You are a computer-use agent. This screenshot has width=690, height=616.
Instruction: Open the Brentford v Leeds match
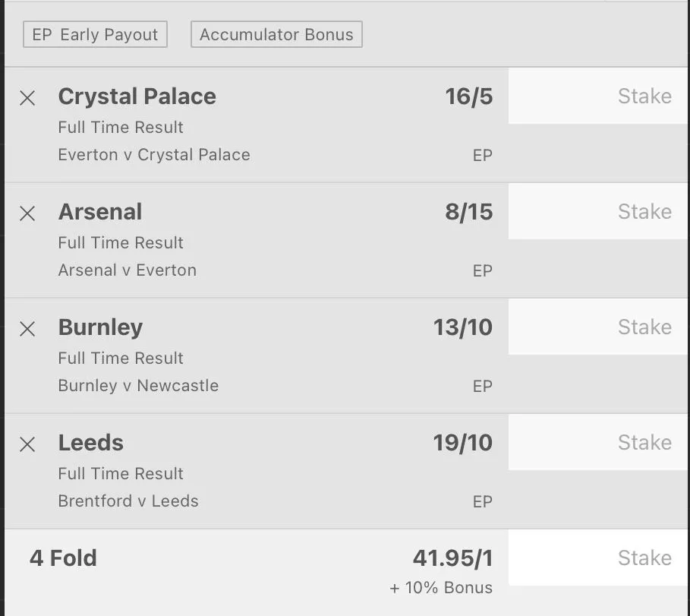(x=128, y=501)
